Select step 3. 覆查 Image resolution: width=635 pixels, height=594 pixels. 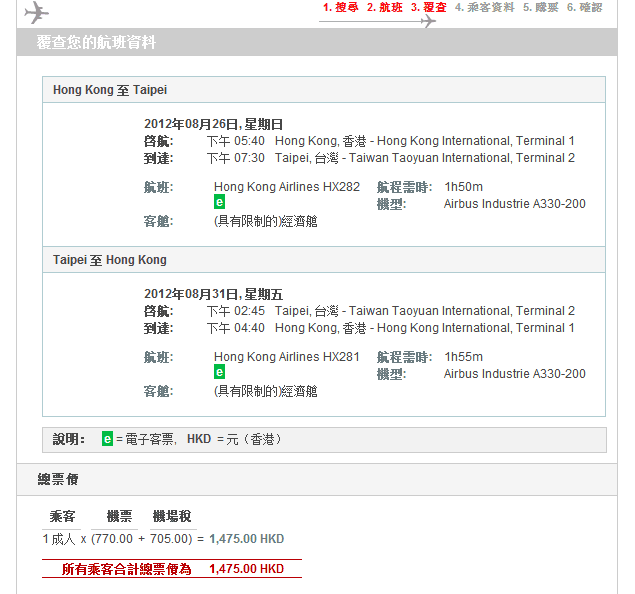coord(429,7)
